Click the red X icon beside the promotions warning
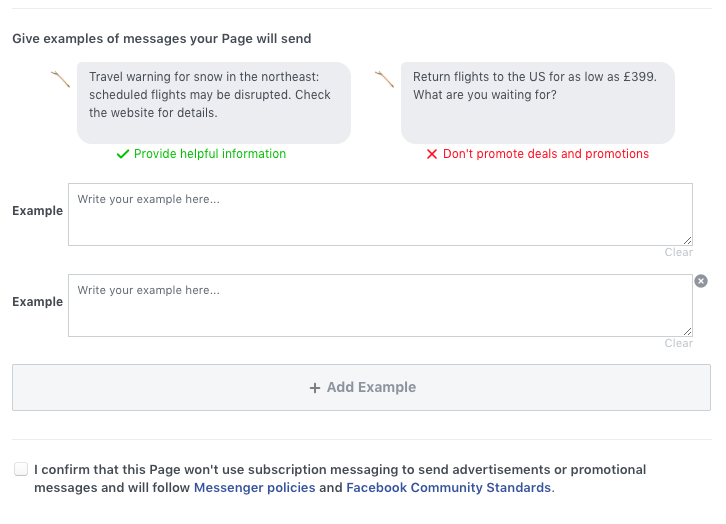This screenshot has height=524, width=726. (x=432, y=154)
